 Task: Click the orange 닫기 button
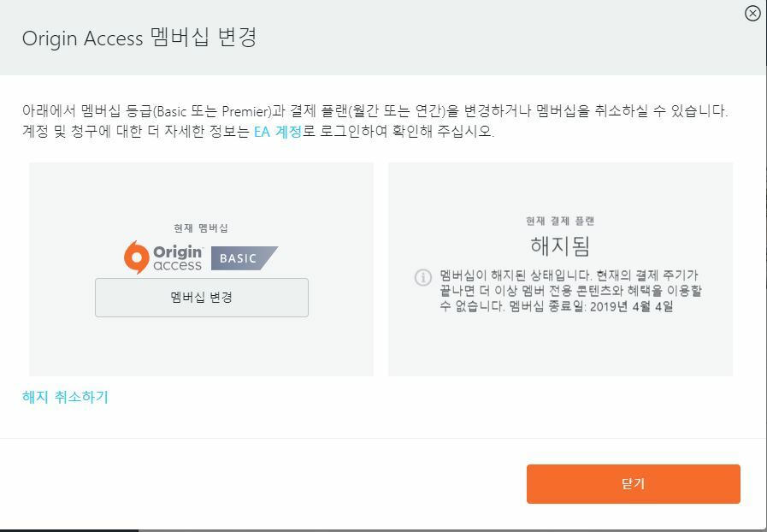(634, 484)
